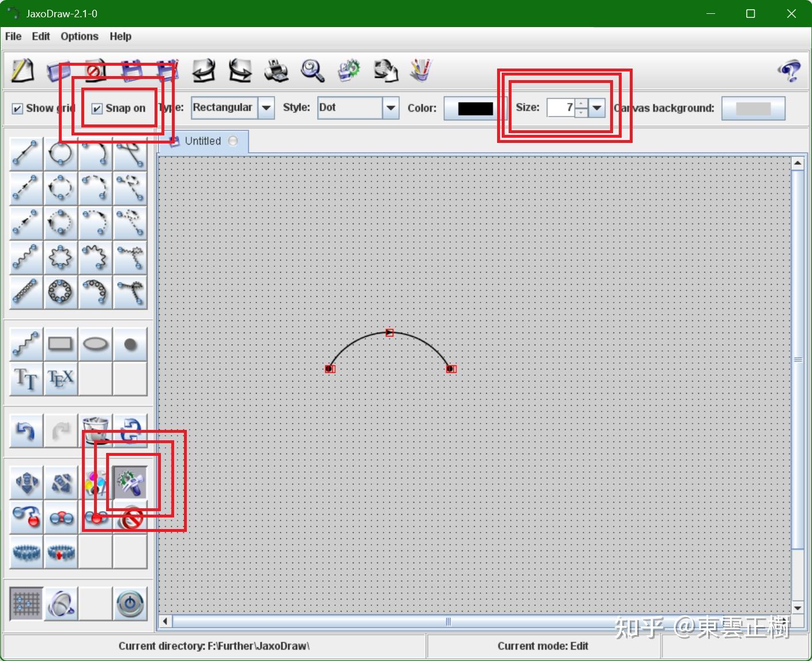Choose the dashed scalar loop tool
The width and height of the screenshot is (812, 661).
point(61,188)
